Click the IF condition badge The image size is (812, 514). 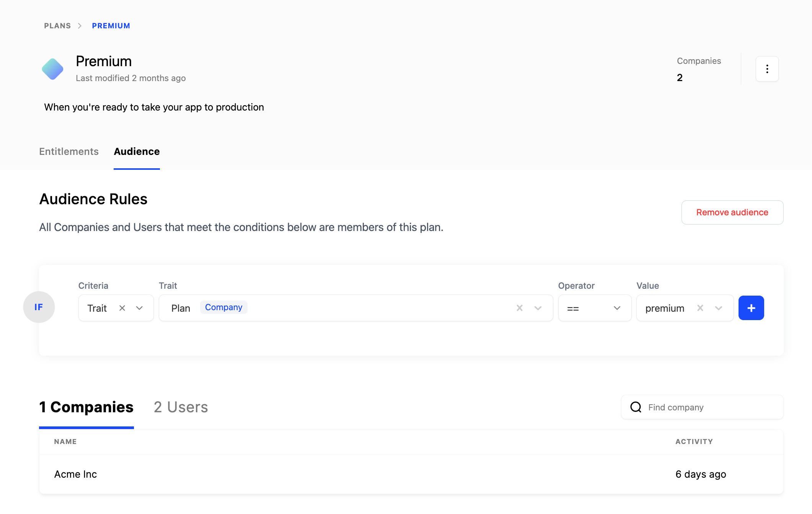pos(39,307)
